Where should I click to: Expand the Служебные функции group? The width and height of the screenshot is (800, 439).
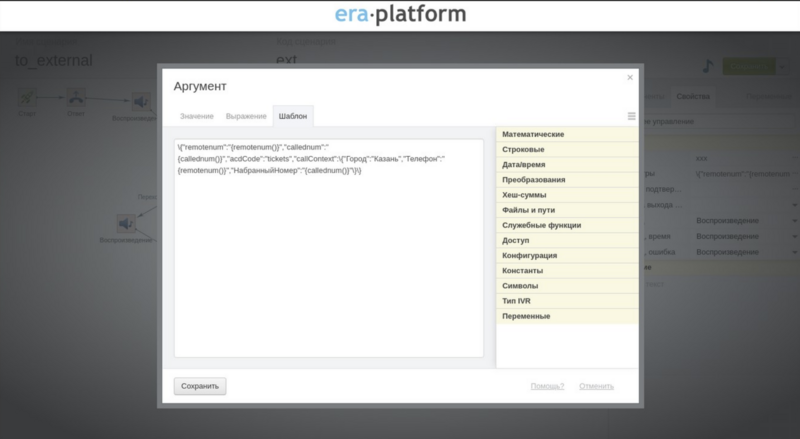(x=567, y=225)
